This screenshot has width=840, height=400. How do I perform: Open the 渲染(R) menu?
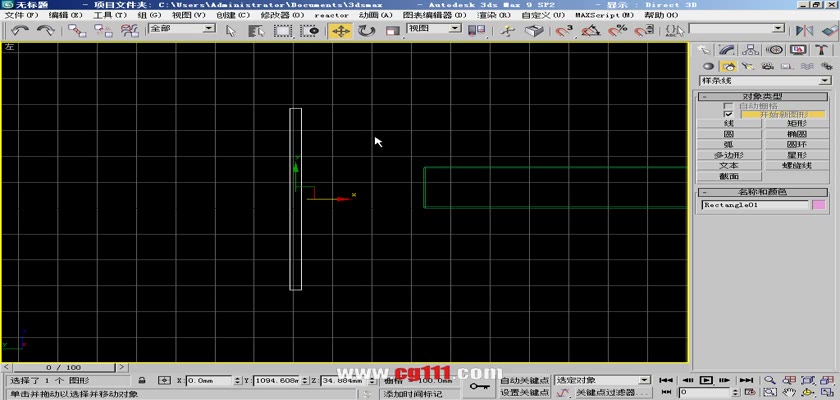pos(494,15)
